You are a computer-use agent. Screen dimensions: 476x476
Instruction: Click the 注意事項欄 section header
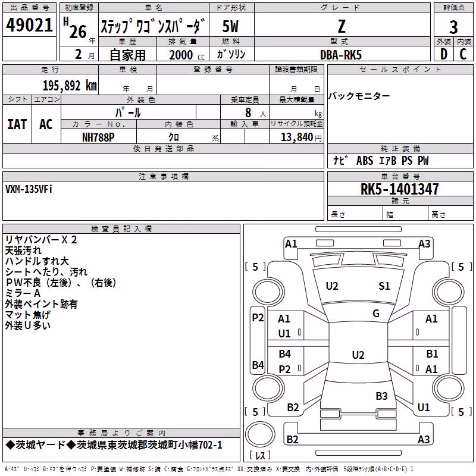tap(163, 176)
